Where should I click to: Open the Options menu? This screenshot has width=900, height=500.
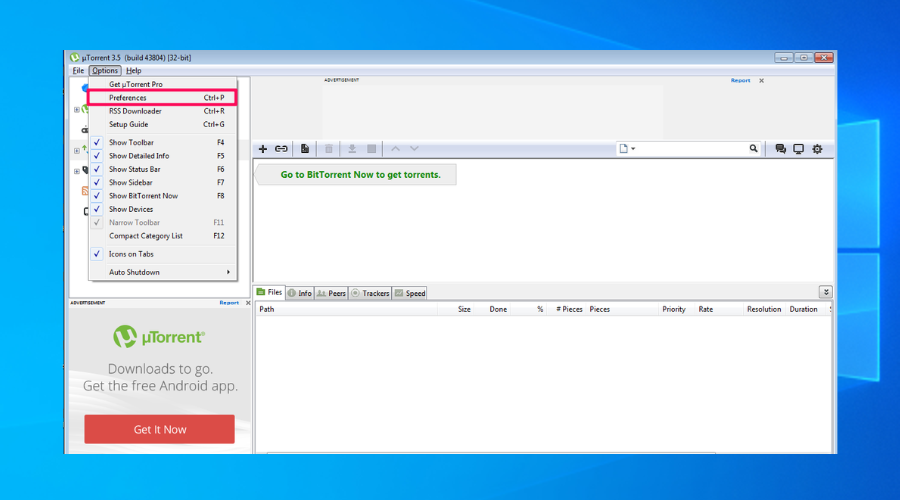[104, 71]
